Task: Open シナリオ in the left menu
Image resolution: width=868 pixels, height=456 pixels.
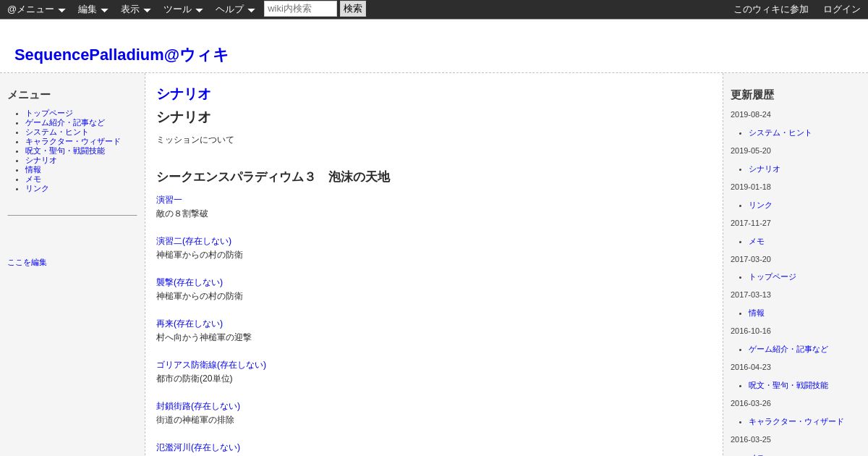Action: (x=41, y=161)
